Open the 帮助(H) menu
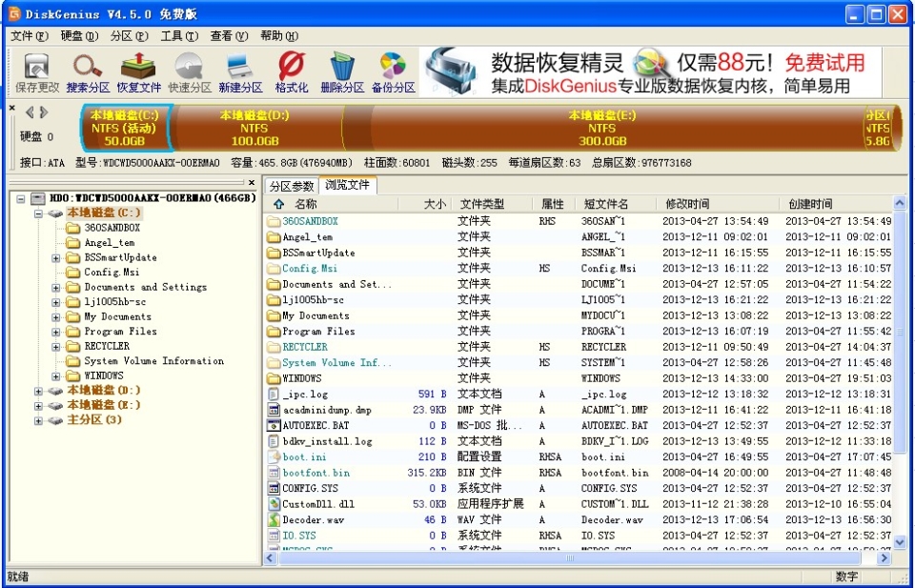Viewport: 915px width, 588px height. point(279,36)
